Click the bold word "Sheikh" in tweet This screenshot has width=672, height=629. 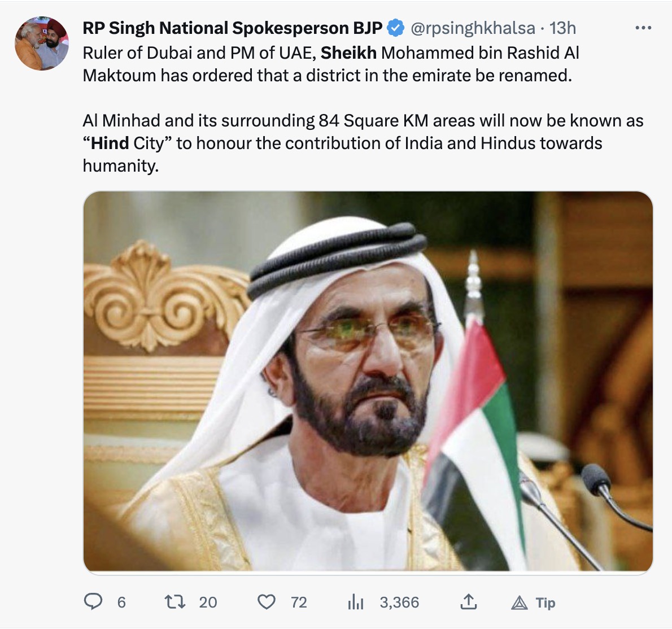[348, 53]
